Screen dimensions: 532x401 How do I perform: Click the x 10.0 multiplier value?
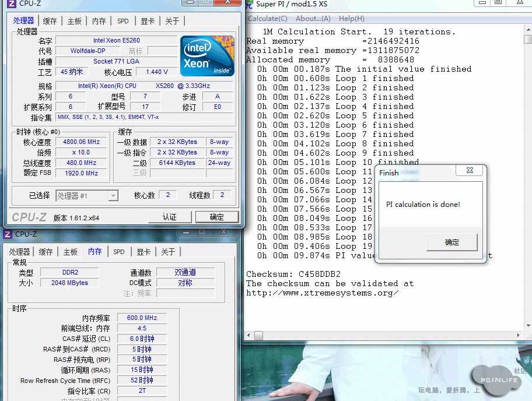[82, 152]
